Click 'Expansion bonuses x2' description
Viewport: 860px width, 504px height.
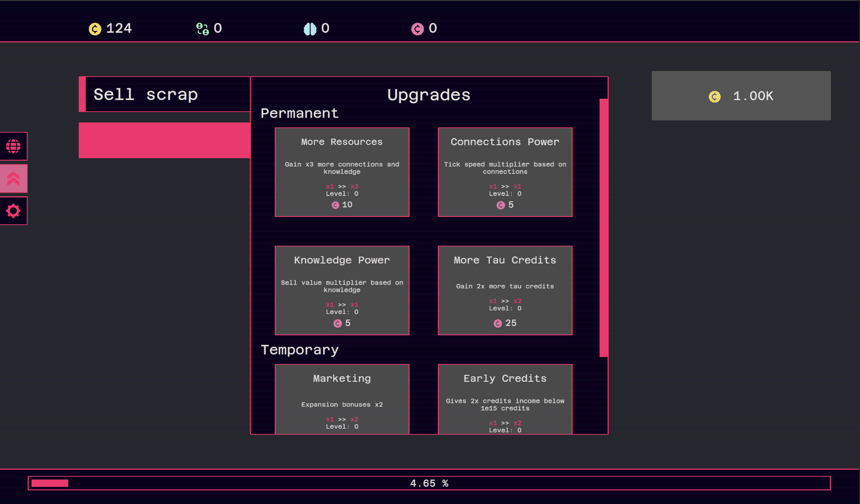click(x=342, y=405)
